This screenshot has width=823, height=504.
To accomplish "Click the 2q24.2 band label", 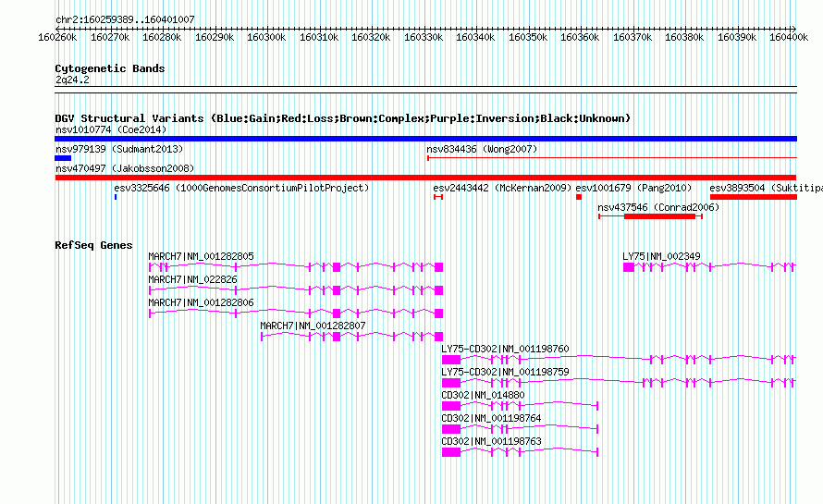I will click(72, 80).
